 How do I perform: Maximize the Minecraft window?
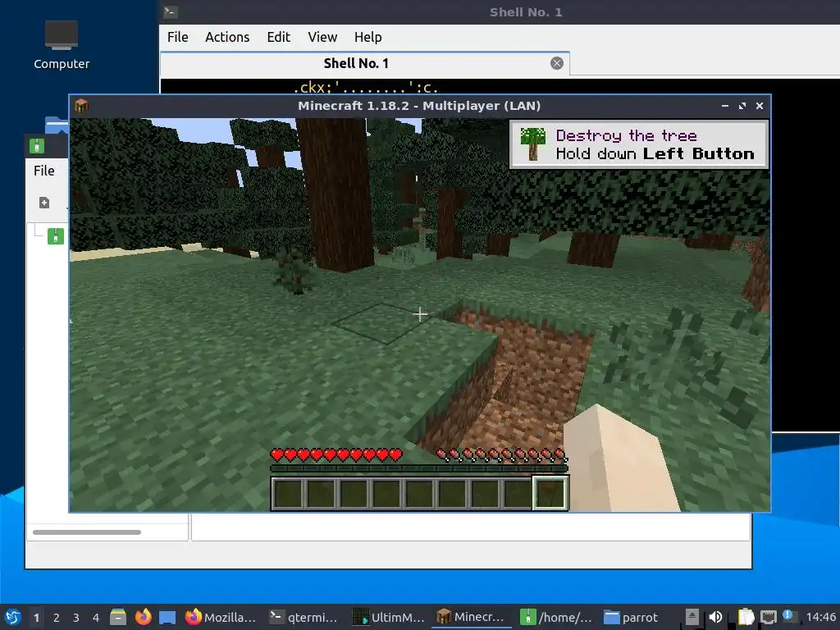coord(742,106)
